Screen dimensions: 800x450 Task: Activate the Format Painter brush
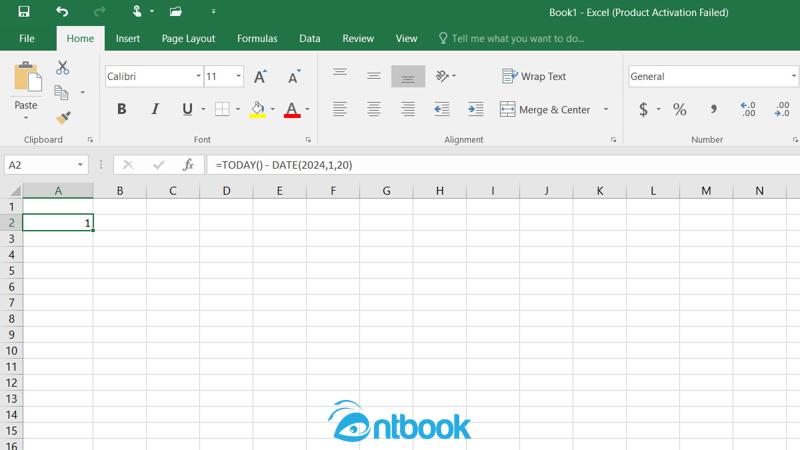[63, 118]
